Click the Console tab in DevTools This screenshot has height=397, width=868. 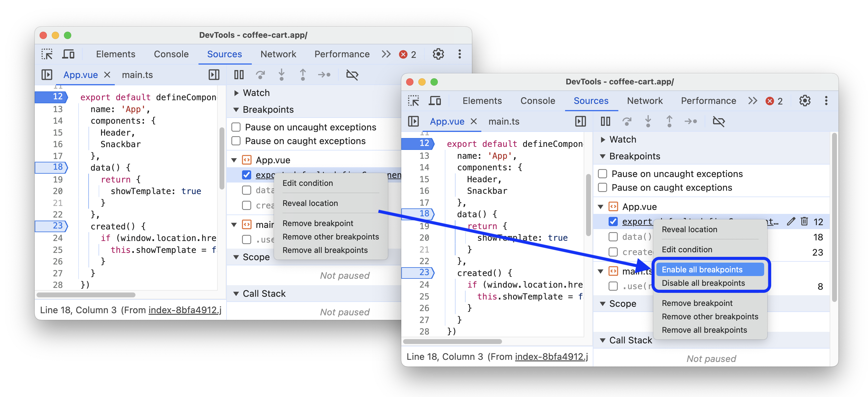pyautogui.click(x=171, y=54)
